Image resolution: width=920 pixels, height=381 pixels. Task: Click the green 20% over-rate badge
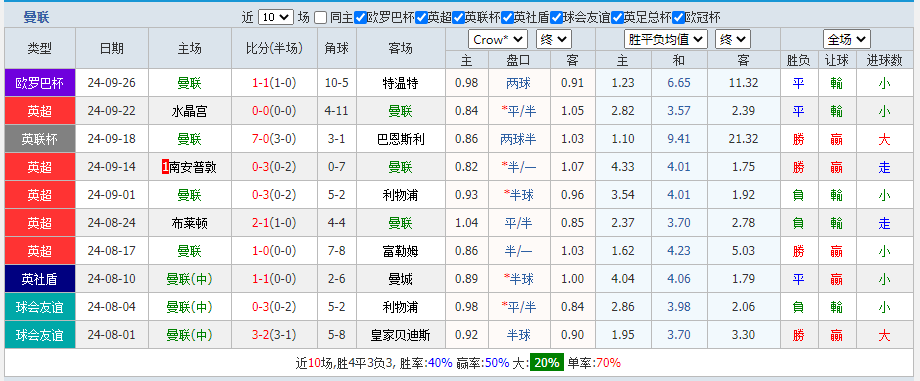[547, 363]
